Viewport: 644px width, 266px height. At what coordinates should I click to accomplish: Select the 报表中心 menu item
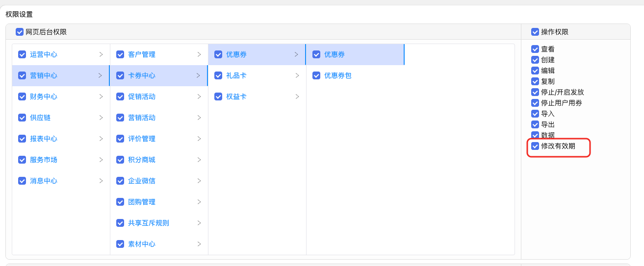44,139
